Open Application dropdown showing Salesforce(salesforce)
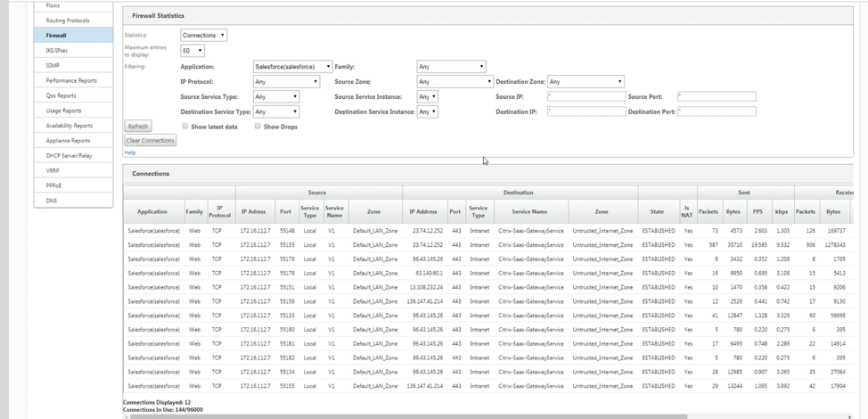Image resolution: width=868 pixels, height=419 pixels. point(292,67)
